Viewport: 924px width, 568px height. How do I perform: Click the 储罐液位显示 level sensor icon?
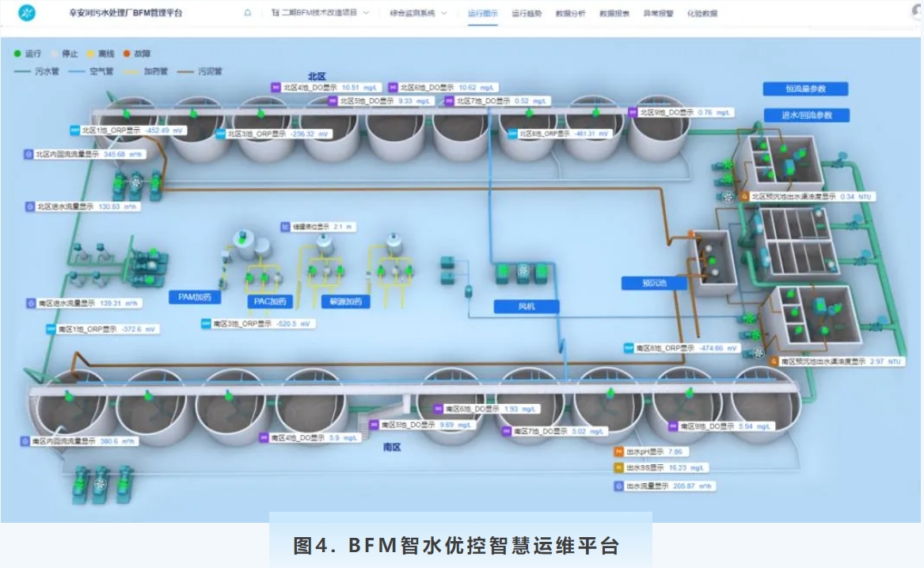(285, 227)
